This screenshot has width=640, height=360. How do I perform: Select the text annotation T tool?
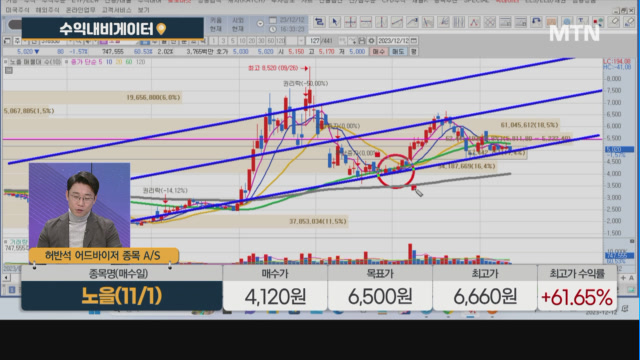click(582, 22)
